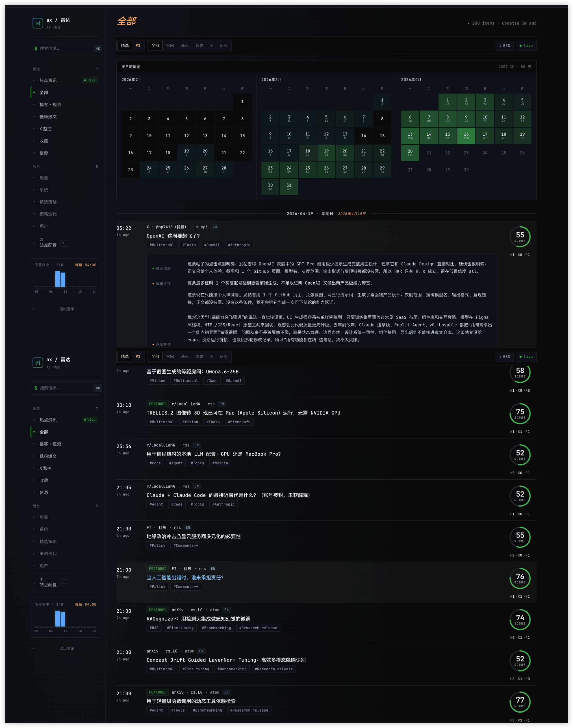Open the article 当人工智能出错时，谁来承担责任?
The height and width of the screenshot is (728, 573).
[185, 578]
